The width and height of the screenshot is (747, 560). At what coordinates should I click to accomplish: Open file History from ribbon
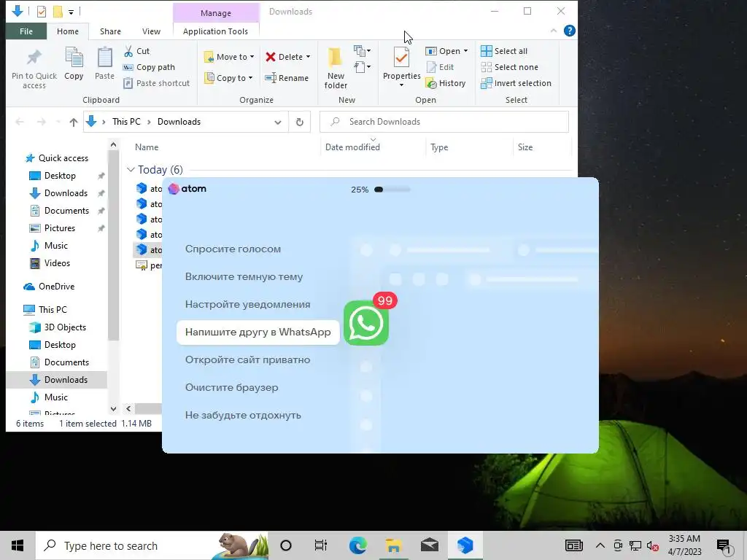[x=446, y=83]
